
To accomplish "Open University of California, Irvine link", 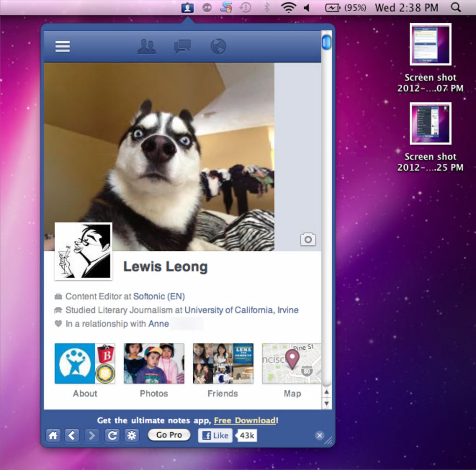I will 241,310.
